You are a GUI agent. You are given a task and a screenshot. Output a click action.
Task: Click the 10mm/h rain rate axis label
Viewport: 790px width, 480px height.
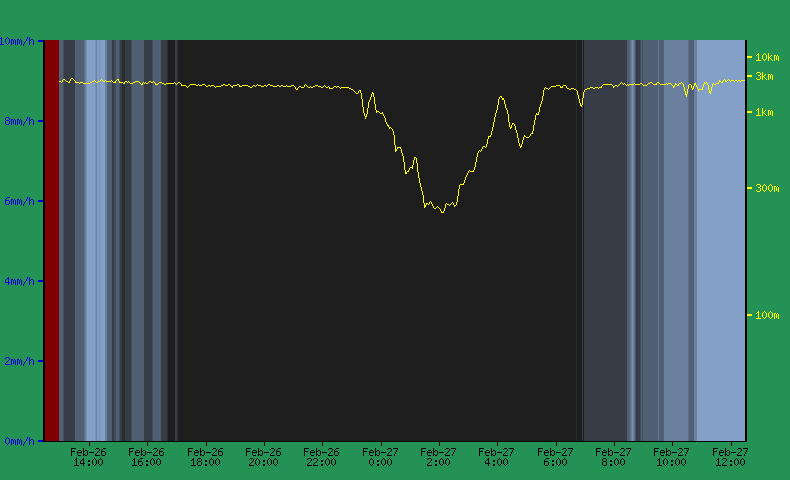tap(17, 41)
